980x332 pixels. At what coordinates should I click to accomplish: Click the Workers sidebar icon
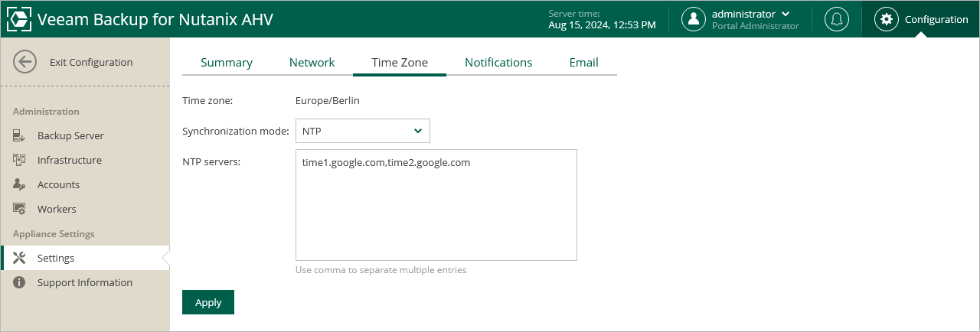[20, 210]
